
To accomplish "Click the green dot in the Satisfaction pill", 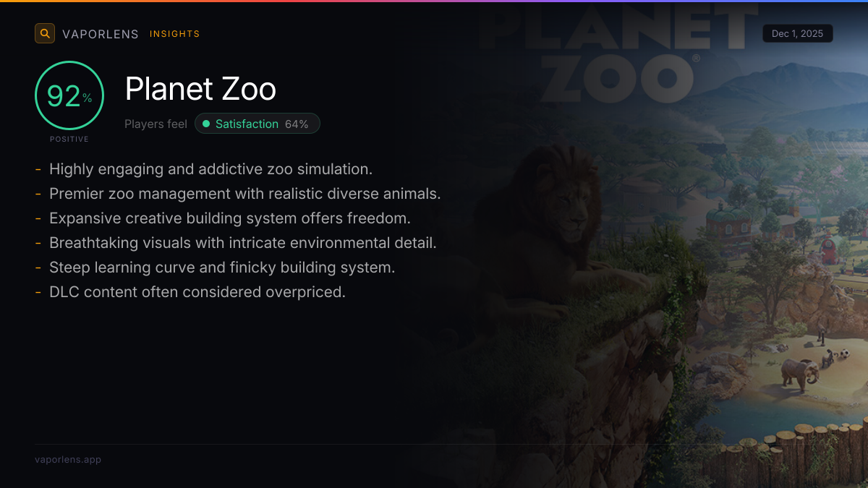I will tap(206, 124).
